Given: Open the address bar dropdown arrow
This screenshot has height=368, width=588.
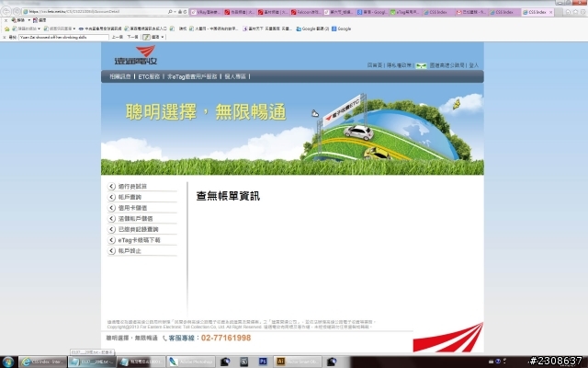Looking at the screenshot, I should pyautogui.click(x=175, y=12).
